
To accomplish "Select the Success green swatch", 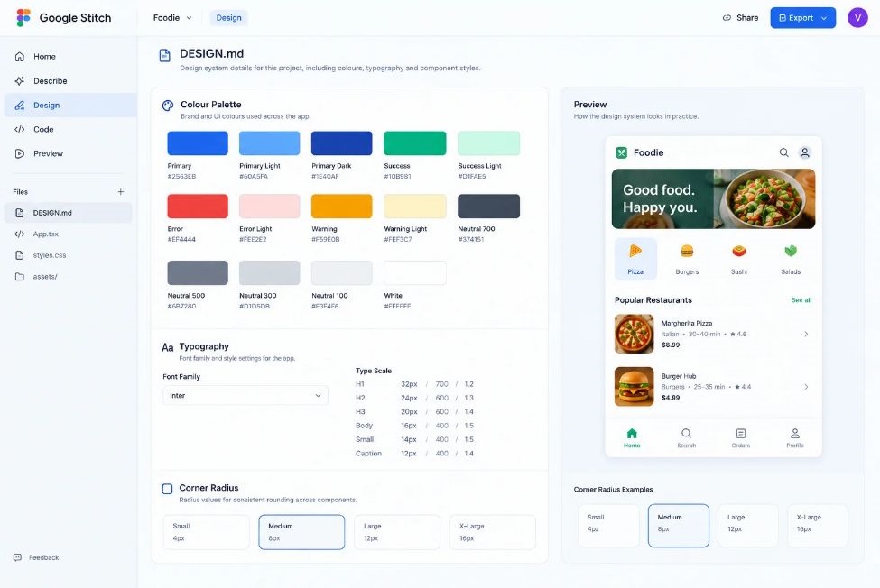I will click(415, 142).
